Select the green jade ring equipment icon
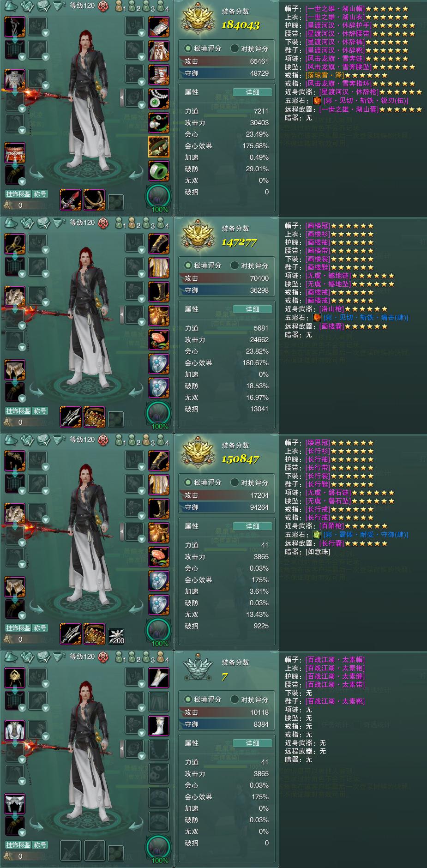Image resolution: width=427 pixels, height=868 pixels. point(158,170)
